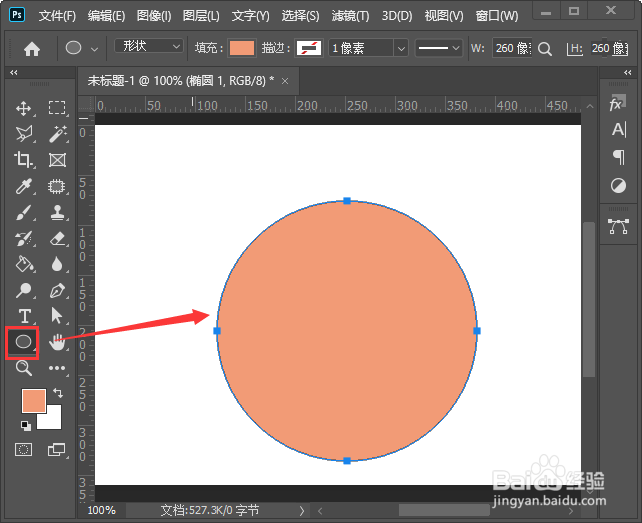This screenshot has width=642, height=523.
Task: Select the History Brush tool
Action: (23, 239)
